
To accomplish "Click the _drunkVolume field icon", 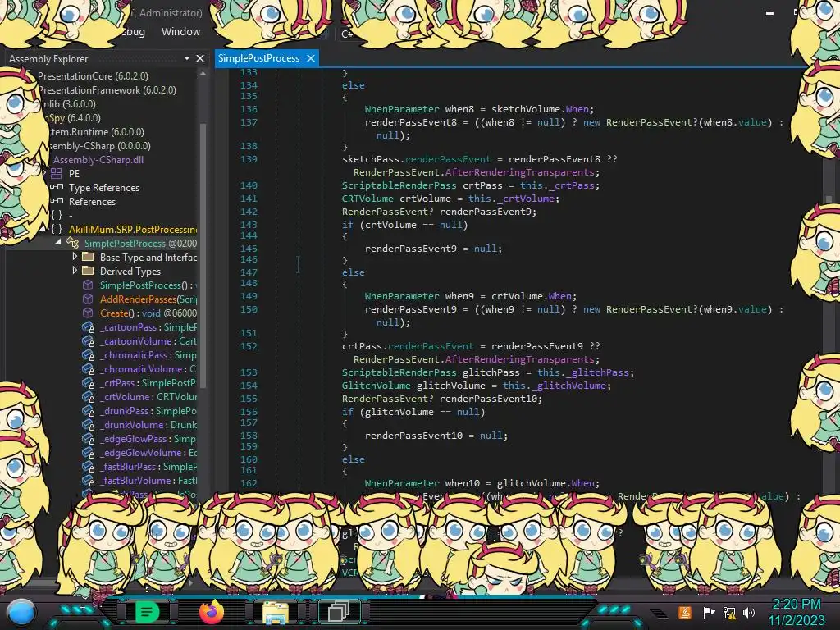I will [x=89, y=424].
